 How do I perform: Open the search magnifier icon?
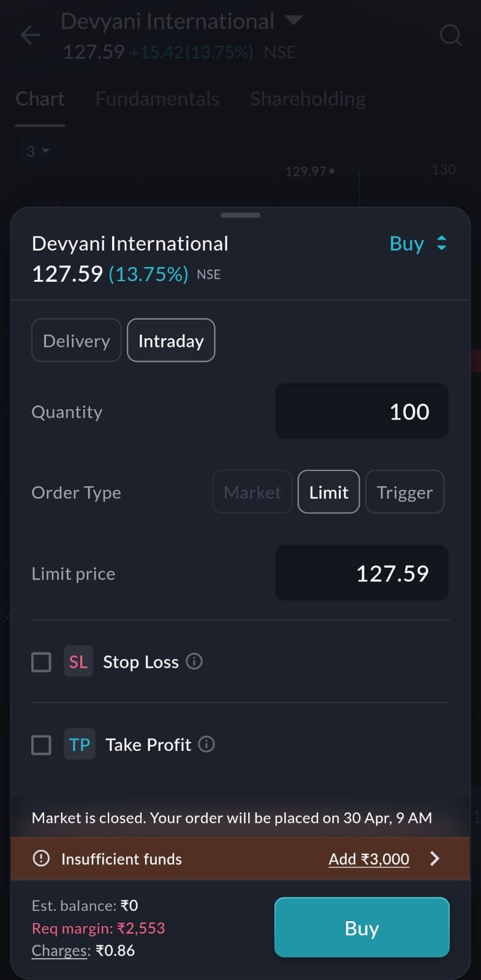450,36
